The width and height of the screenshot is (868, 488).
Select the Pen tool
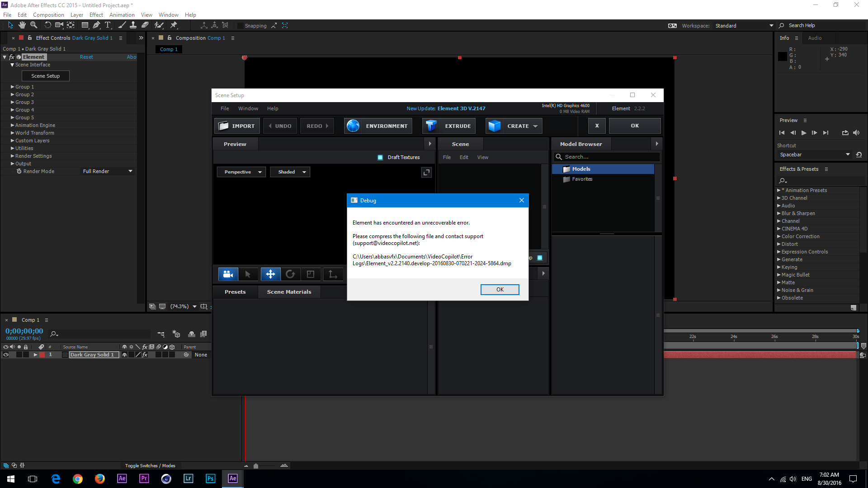pos(96,25)
